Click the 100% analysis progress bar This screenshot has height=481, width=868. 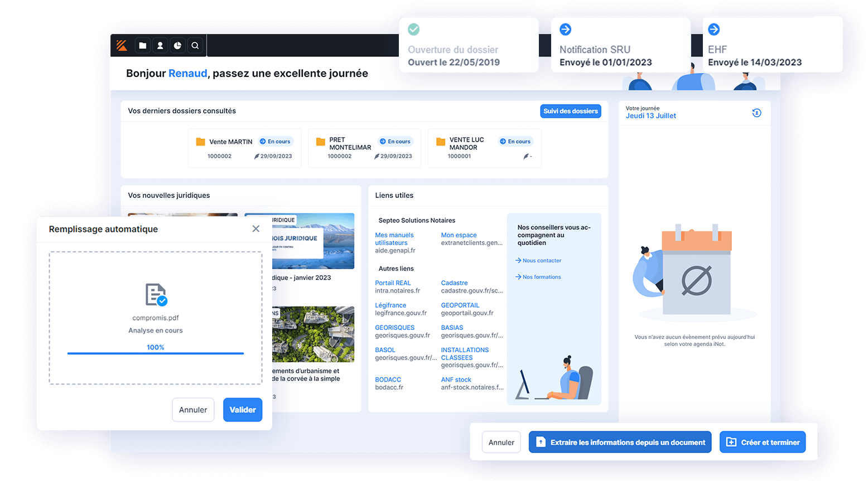(156, 353)
